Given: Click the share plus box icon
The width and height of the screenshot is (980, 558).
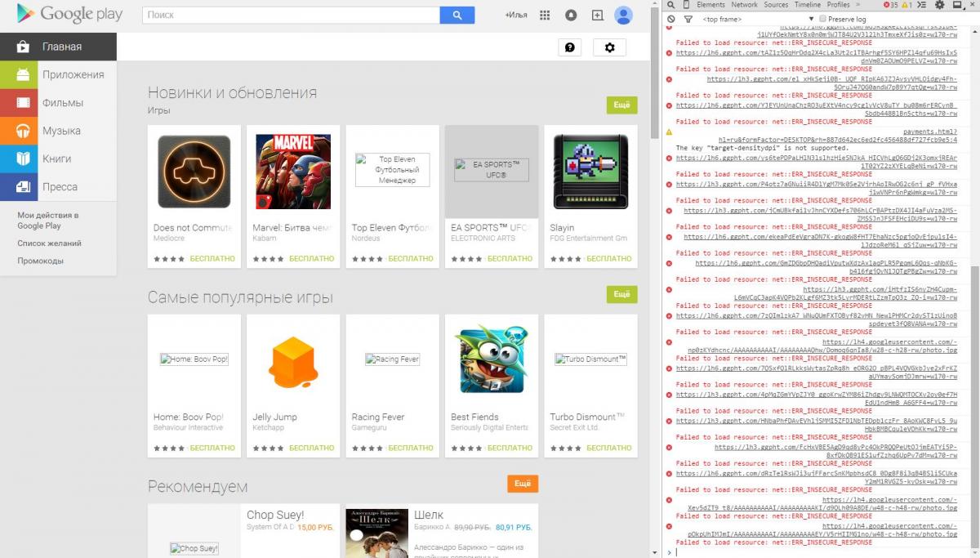Looking at the screenshot, I should pos(597,15).
